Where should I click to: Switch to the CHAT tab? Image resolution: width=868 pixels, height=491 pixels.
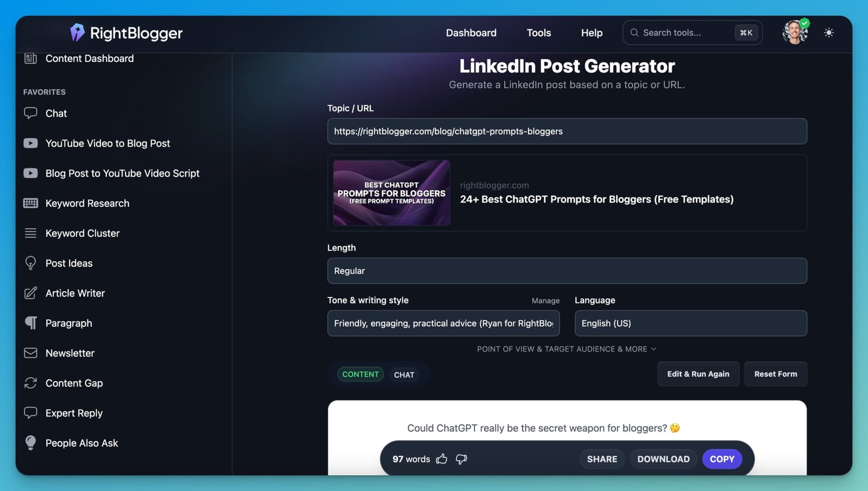tap(404, 374)
